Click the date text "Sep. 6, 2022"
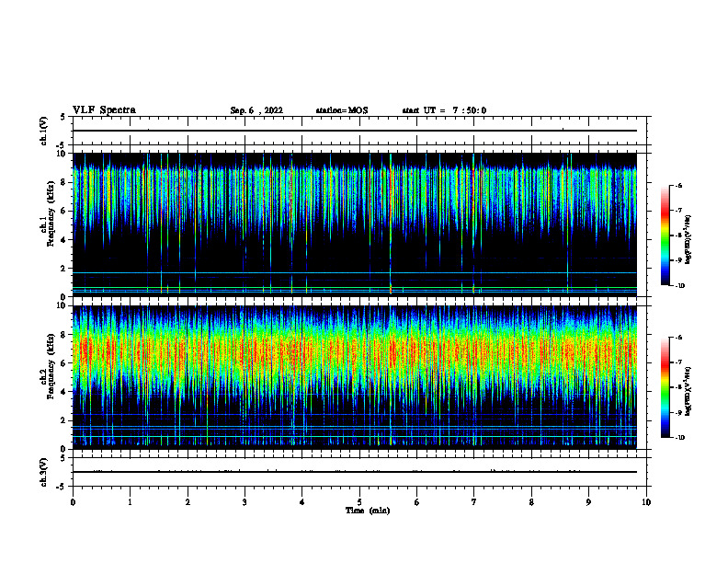Image resolution: width=728 pixels, height=563 pixels. click(256, 110)
